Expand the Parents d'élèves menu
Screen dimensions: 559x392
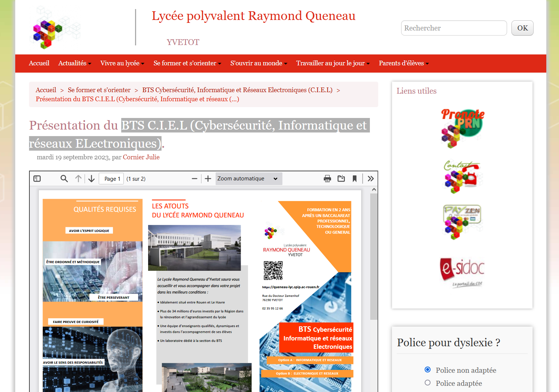[404, 63]
